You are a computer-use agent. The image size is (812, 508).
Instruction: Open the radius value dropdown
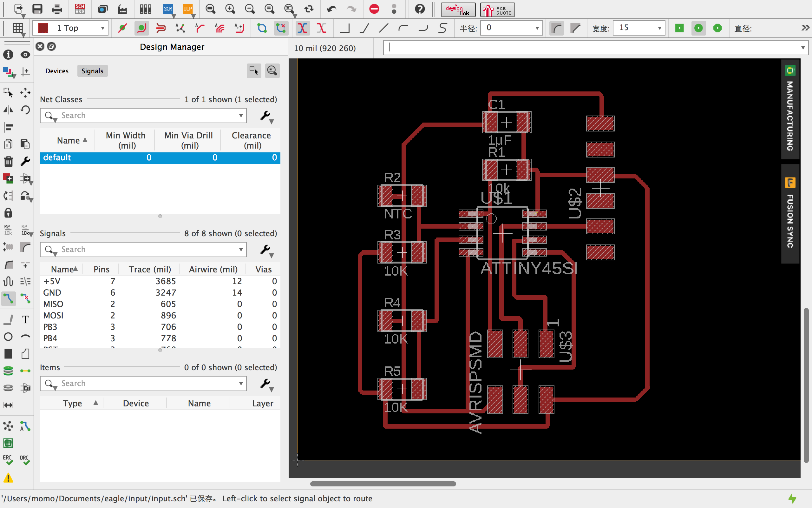coord(537,28)
